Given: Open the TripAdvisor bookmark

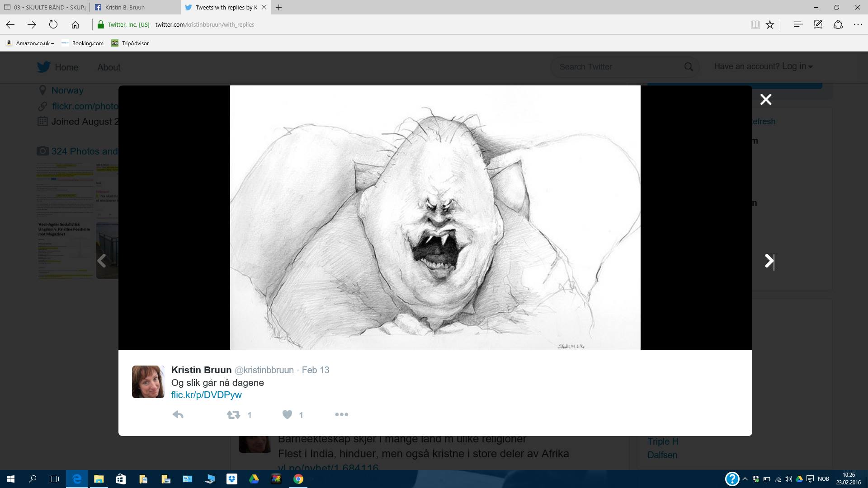Looking at the screenshot, I should [x=130, y=43].
